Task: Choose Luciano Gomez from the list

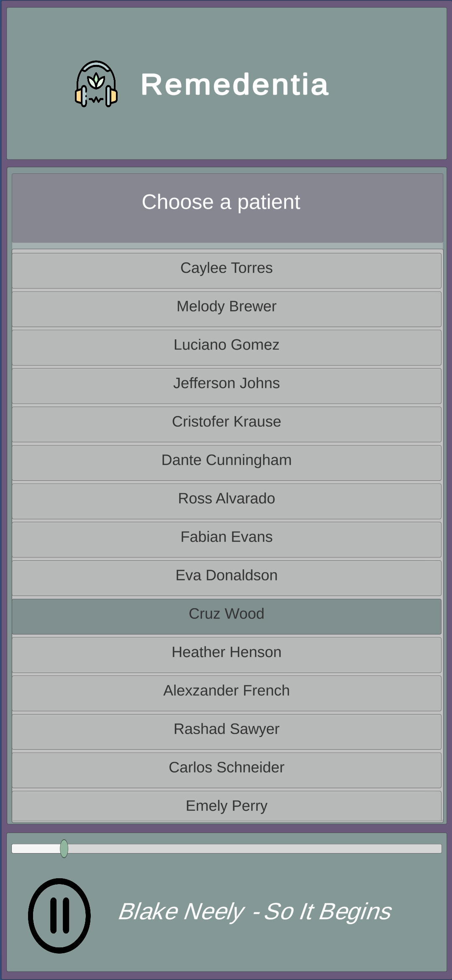Action: [x=226, y=348]
